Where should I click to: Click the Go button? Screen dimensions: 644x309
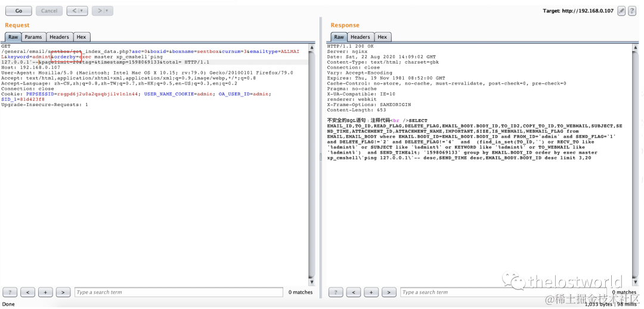point(19,11)
